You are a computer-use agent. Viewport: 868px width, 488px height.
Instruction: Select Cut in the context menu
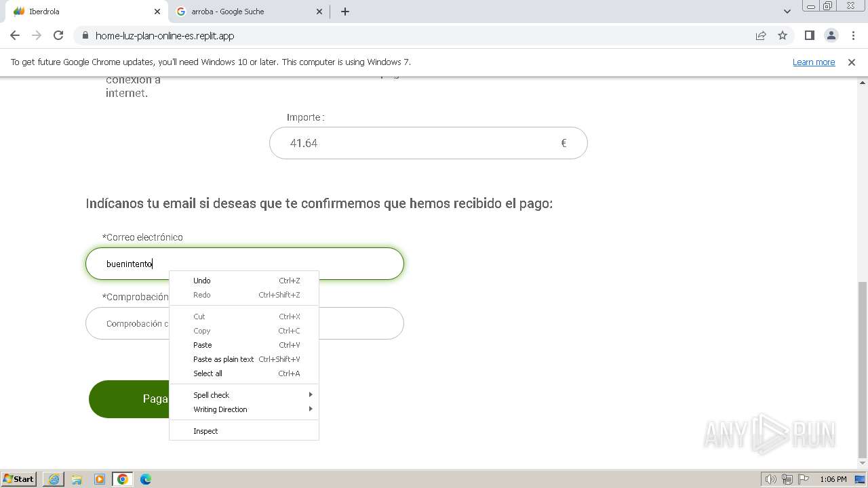point(244,317)
